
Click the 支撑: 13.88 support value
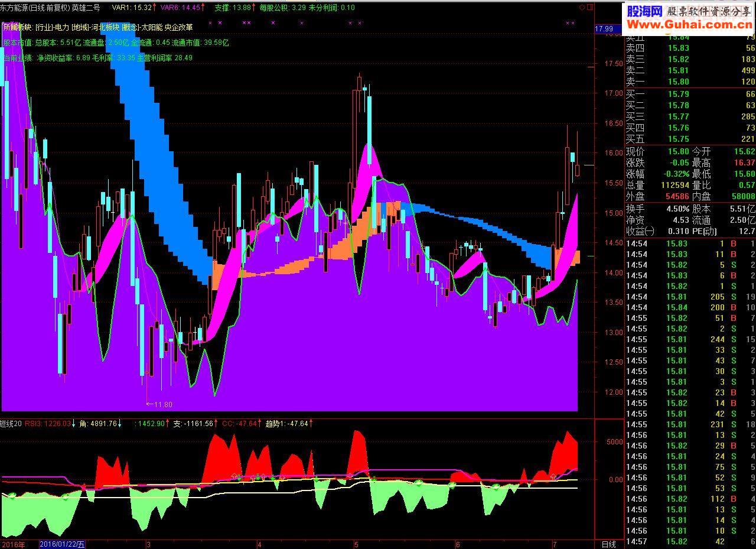point(235,8)
